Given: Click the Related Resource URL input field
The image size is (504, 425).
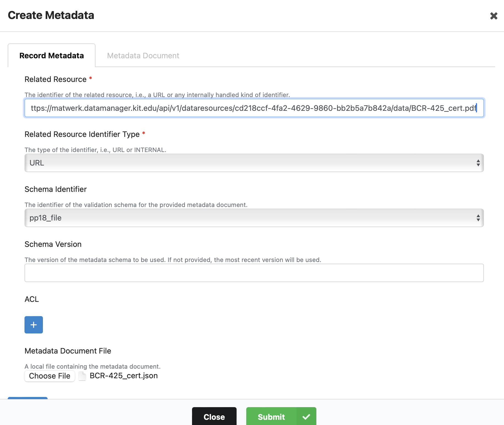Looking at the screenshot, I should click(254, 108).
